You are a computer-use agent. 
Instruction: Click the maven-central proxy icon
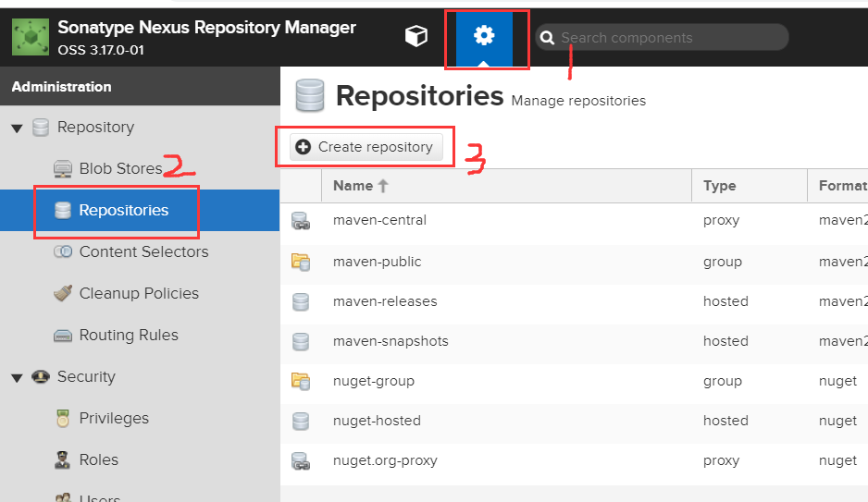(x=301, y=221)
